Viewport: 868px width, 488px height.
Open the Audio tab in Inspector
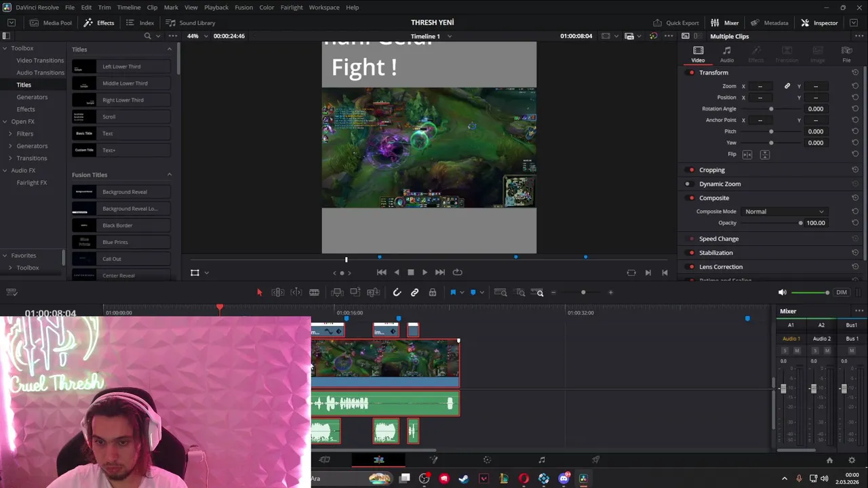(x=726, y=54)
